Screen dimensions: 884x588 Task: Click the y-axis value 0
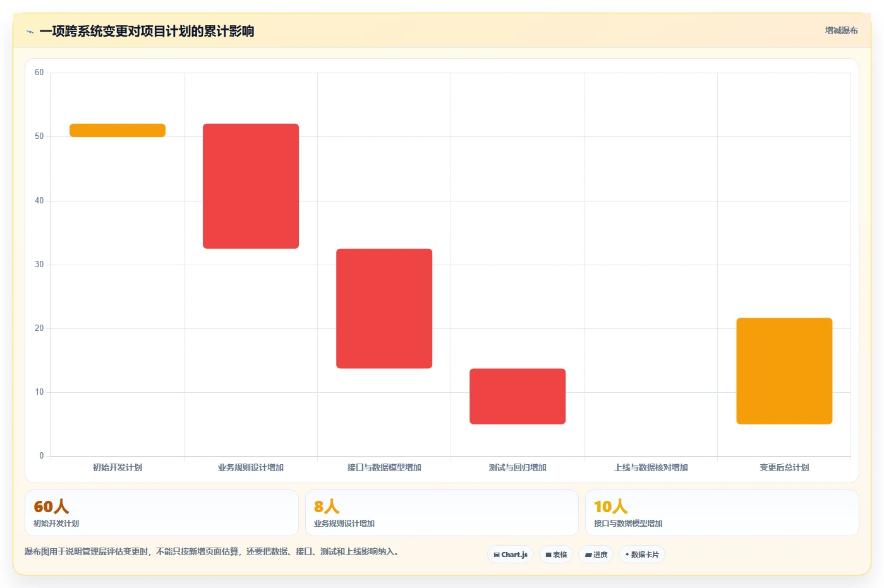pos(42,456)
